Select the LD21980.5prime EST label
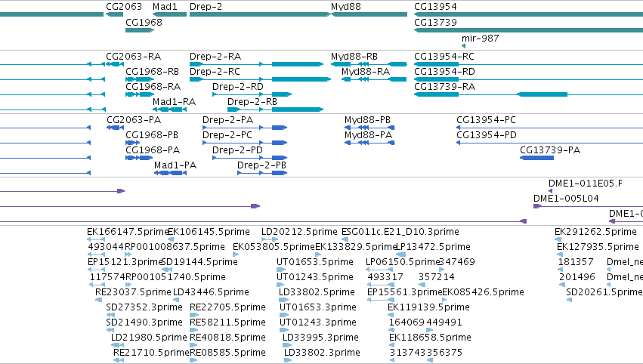643x364 pixels. pos(149,338)
